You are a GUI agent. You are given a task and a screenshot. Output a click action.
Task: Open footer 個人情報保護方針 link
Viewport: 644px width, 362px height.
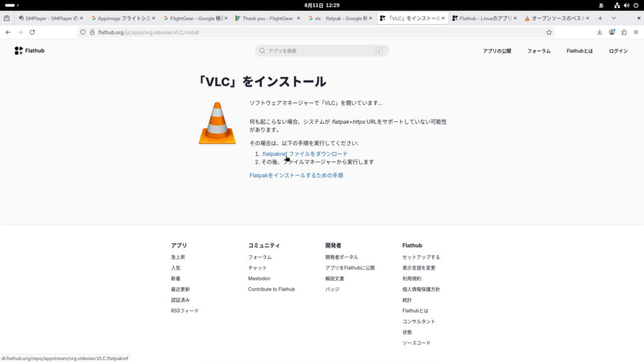[421, 289]
